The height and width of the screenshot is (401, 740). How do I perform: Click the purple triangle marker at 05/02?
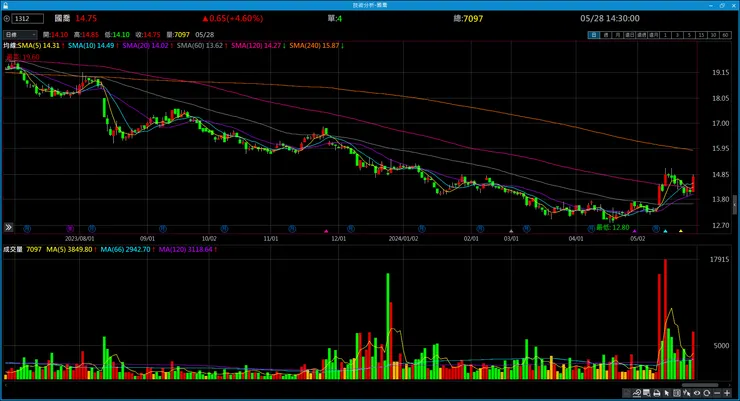[x=635, y=231]
